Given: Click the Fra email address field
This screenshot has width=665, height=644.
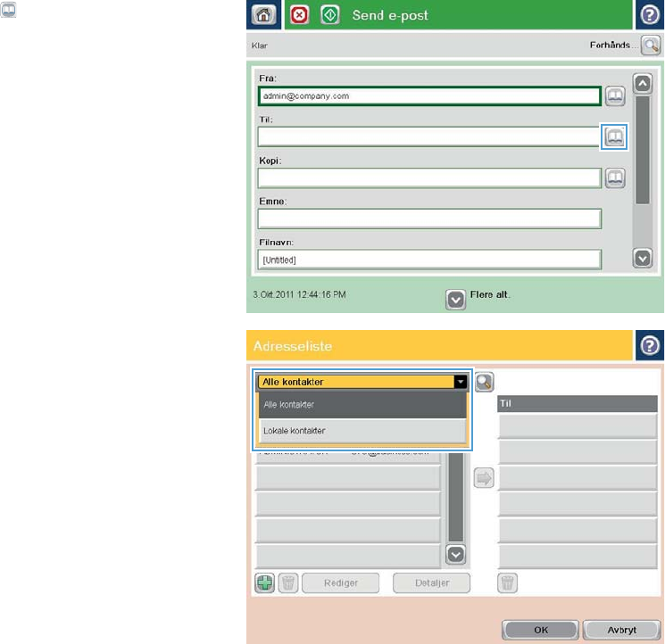Looking at the screenshot, I should (429, 96).
